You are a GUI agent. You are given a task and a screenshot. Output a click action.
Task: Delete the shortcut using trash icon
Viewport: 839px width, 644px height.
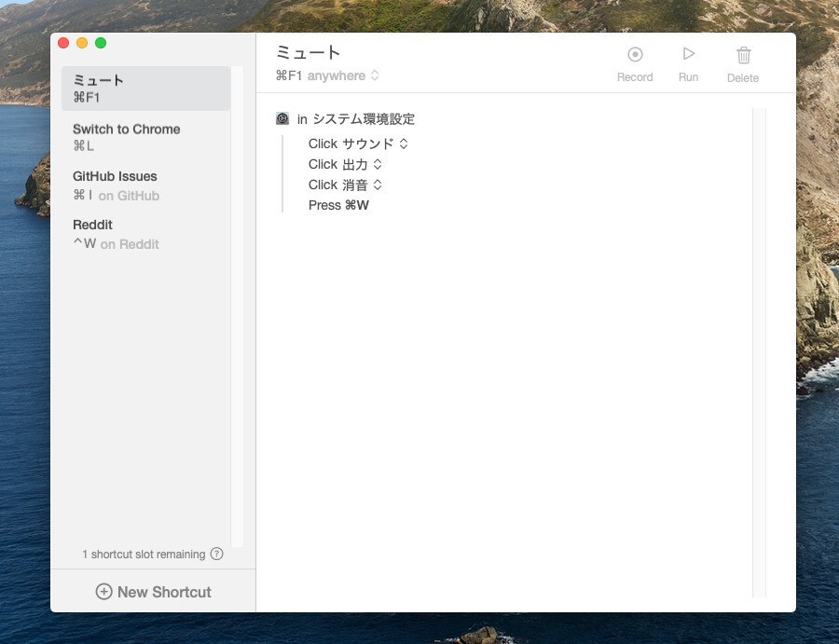pyautogui.click(x=743, y=56)
